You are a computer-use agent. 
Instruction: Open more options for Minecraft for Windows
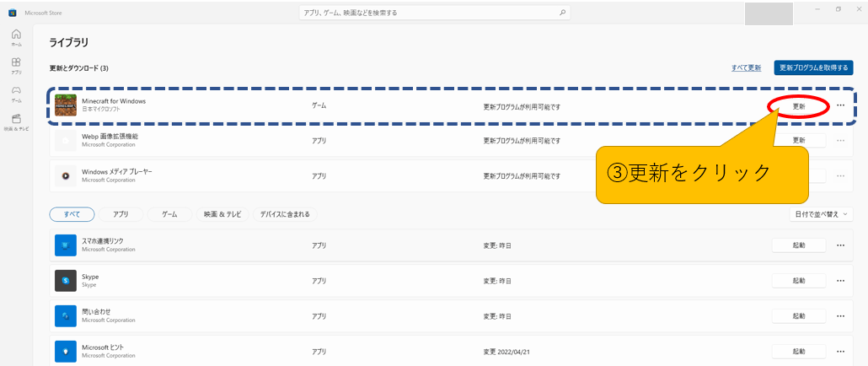click(840, 105)
